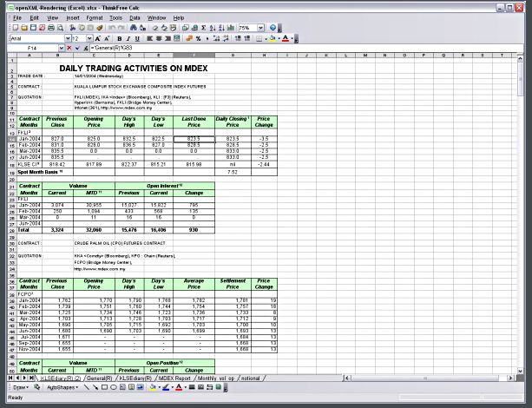The height and width of the screenshot is (408, 532).
Task: Accept formula entry with check mark
Action: pos(77,49)
